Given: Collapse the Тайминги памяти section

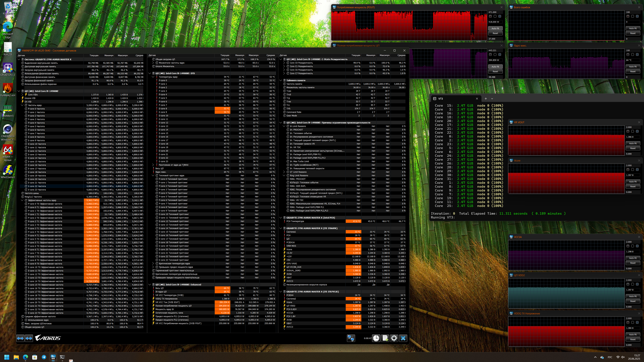Looking at the screenshot, I should click(281, 80).
